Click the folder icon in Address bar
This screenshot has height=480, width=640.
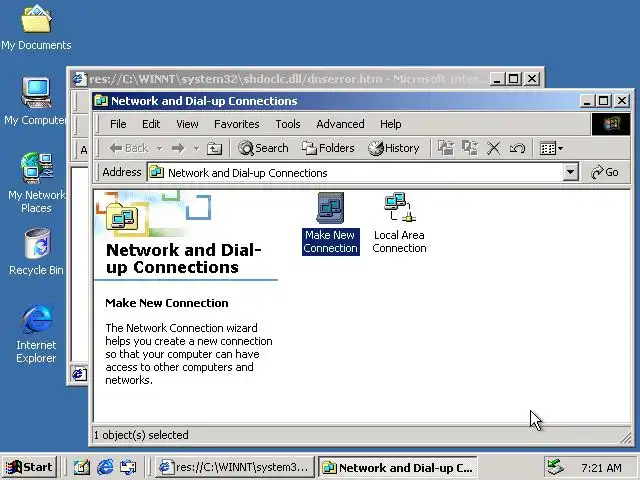(157, 173)
